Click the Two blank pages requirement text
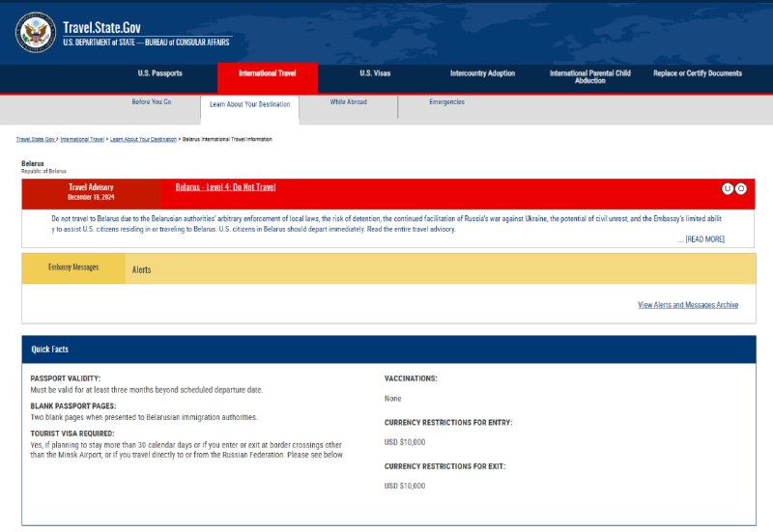773x532 pixels. 143,418
